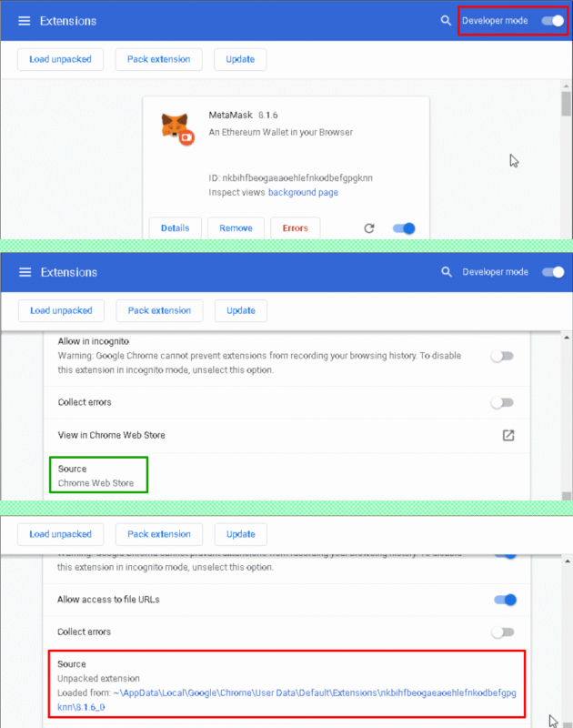The image size is (573, 728).
Task: Turn off Allow access to file URLs
Action: click(505, 600)
